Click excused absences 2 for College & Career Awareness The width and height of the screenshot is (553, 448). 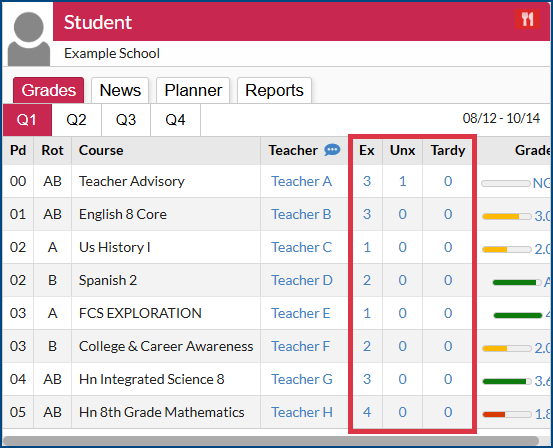367,346
